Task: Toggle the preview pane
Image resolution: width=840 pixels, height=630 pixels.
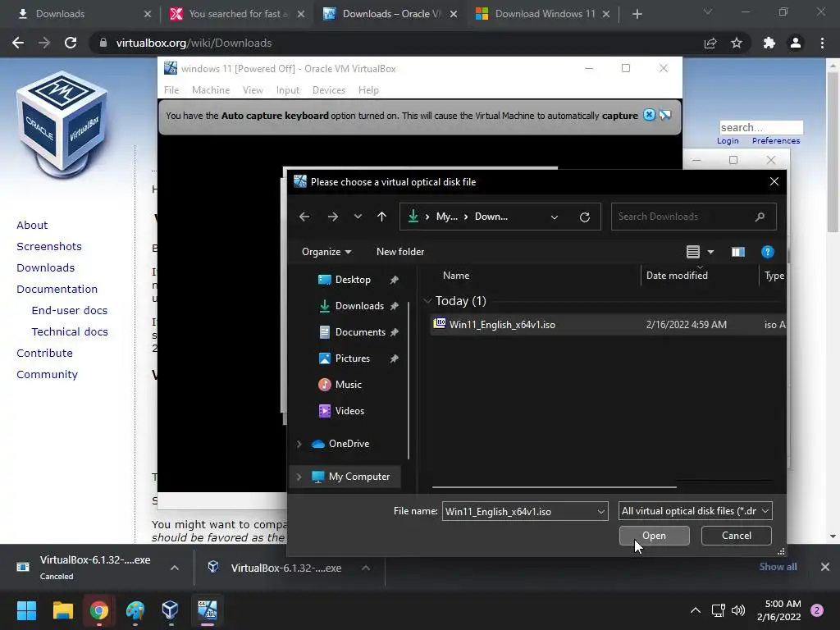Action: (738, 252)
